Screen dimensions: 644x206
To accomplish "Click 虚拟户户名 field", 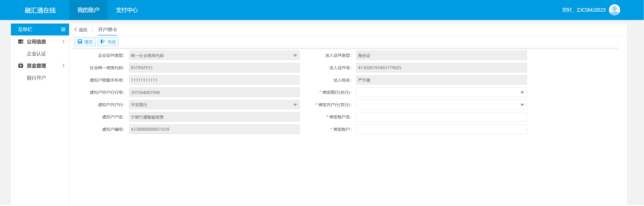I will (214, 117).
